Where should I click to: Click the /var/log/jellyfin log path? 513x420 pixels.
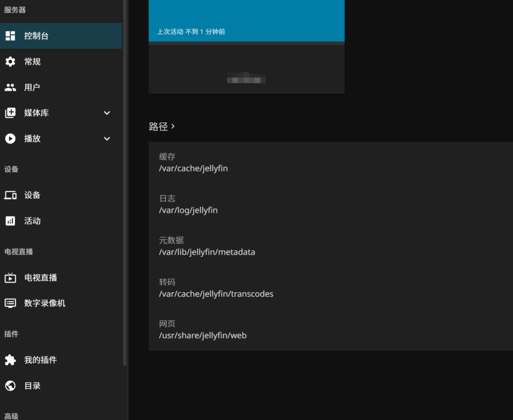pos(188,210)
